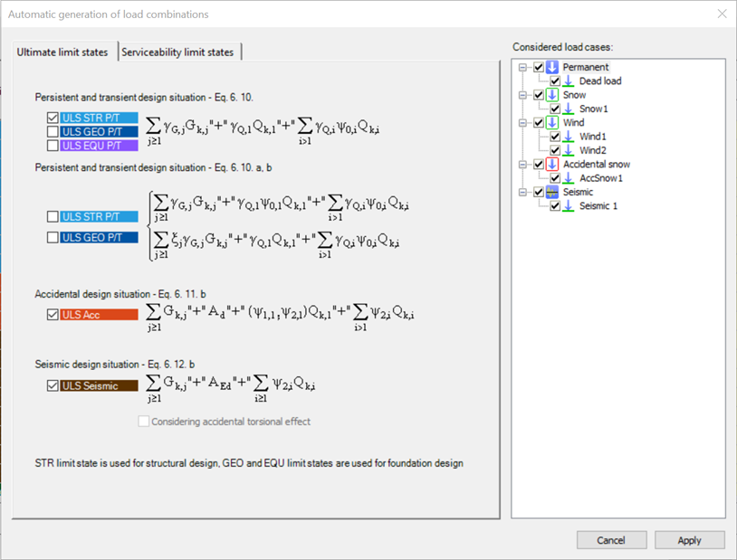The height and width of the screenshot is (560, 737).
Task: Click the brown ULS Seismic color label
Action: pos(100,385)
